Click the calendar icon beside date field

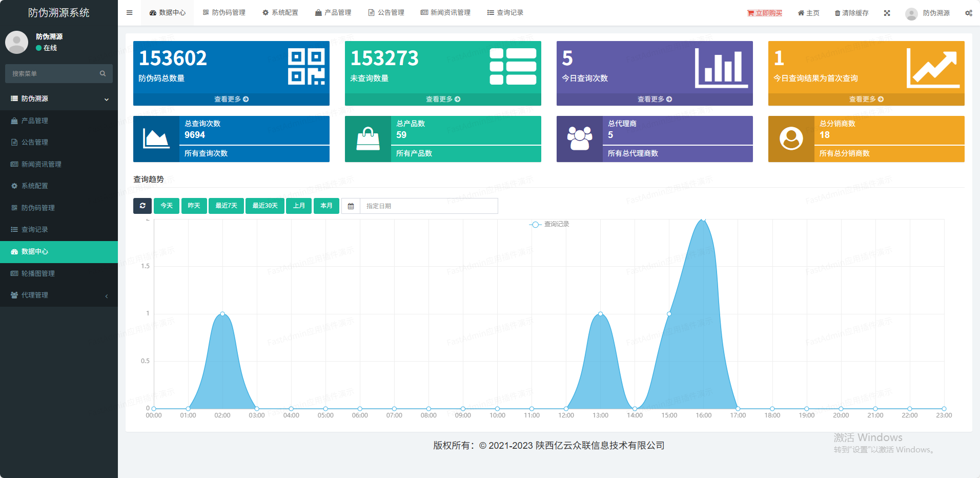pyautogui.click(x=351, y=206)
